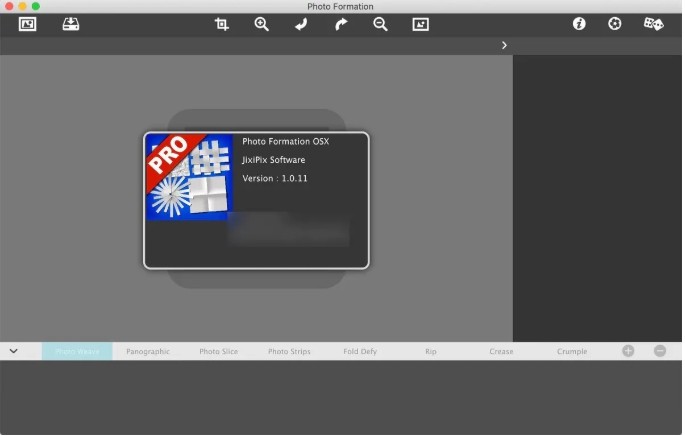
Task: Randomize the effect with the dice icon
Action: (654, 24)
